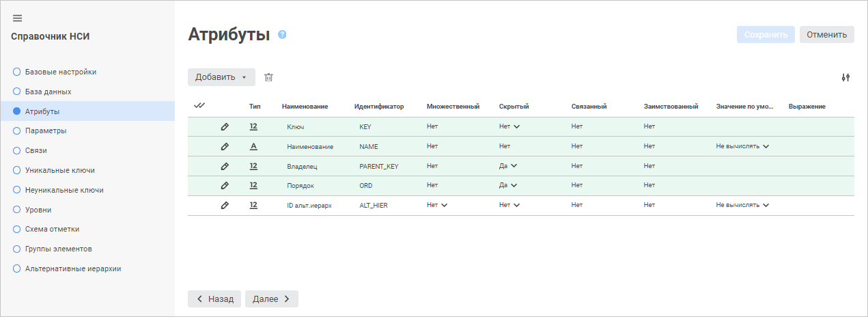Click the trash delete icon
Screen dimensions: 868x317
click(268, 77)
